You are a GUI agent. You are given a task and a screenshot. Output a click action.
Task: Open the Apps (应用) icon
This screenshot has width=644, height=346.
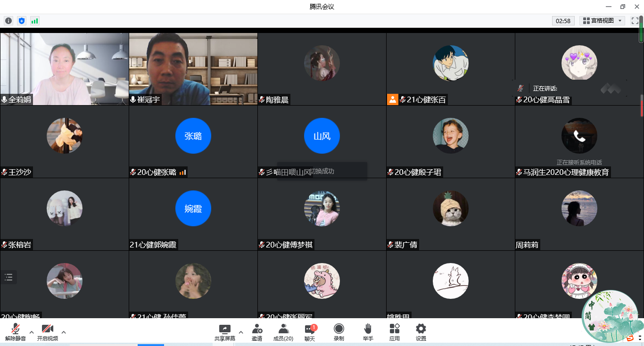[395, 332]
